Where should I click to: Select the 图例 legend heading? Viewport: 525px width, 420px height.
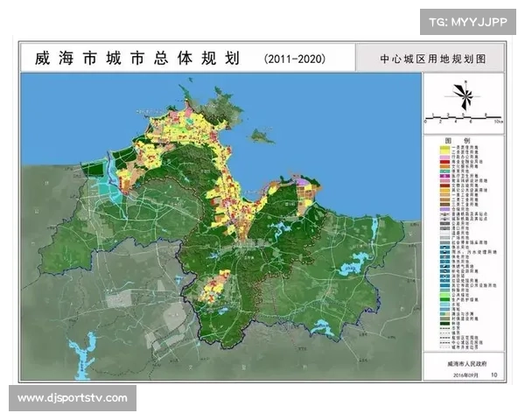(x=463, y=140)
